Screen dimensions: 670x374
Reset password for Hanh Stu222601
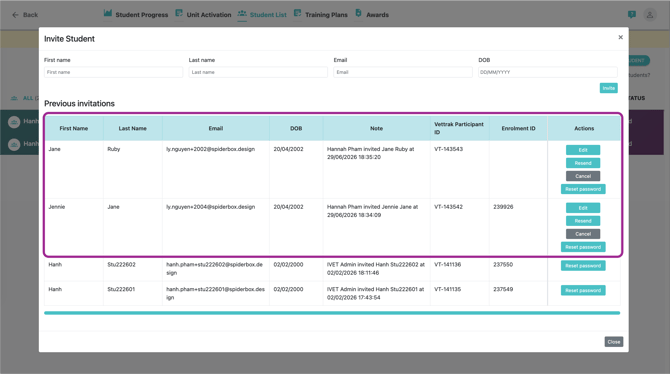click(x=583, y=290)
